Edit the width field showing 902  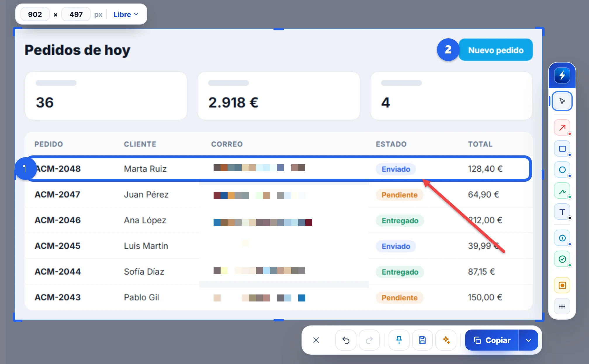35,14
